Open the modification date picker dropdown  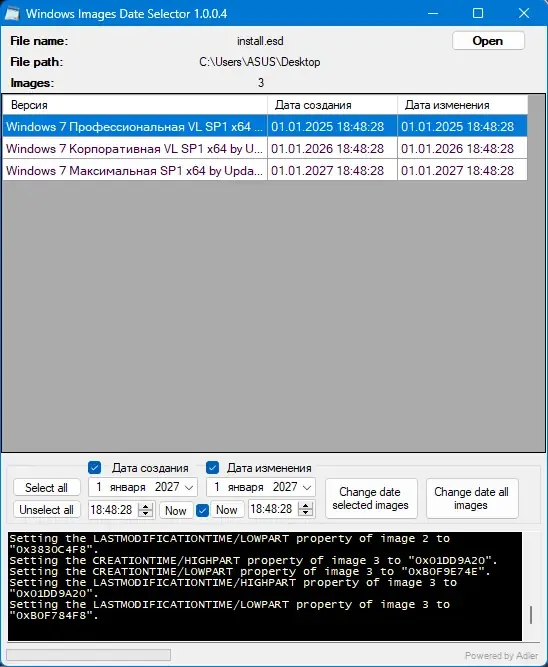[307, 487]
